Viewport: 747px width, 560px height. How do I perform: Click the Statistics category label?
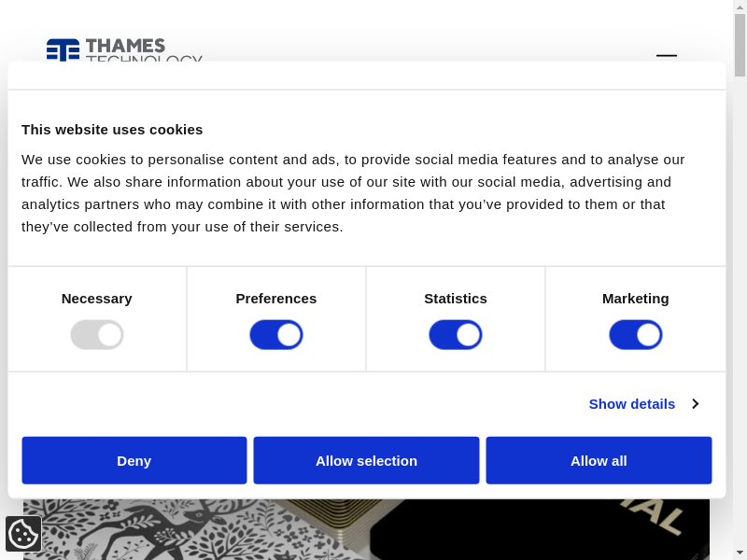456,299
